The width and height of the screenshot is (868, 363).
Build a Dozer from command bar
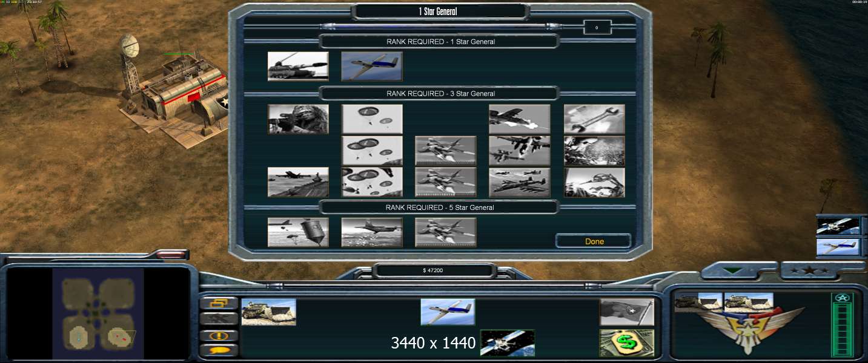[269, 312]
